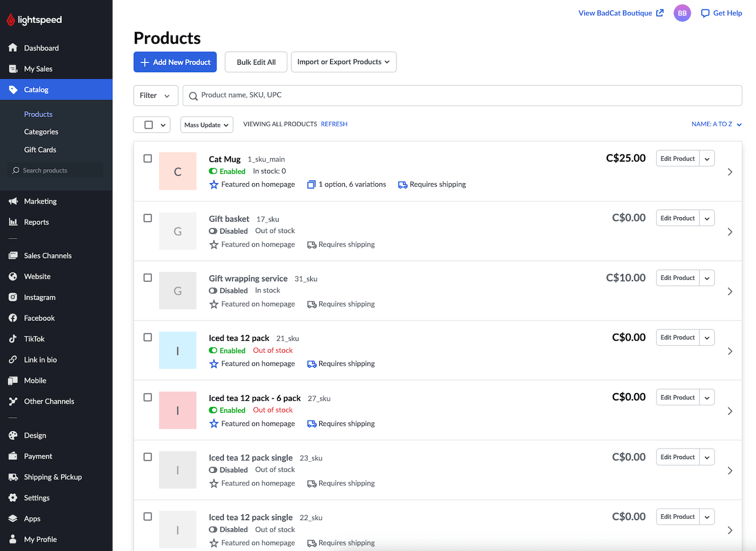Click the Add New Product button
Viewport: 756px width, 551px height.
[175, 62]
